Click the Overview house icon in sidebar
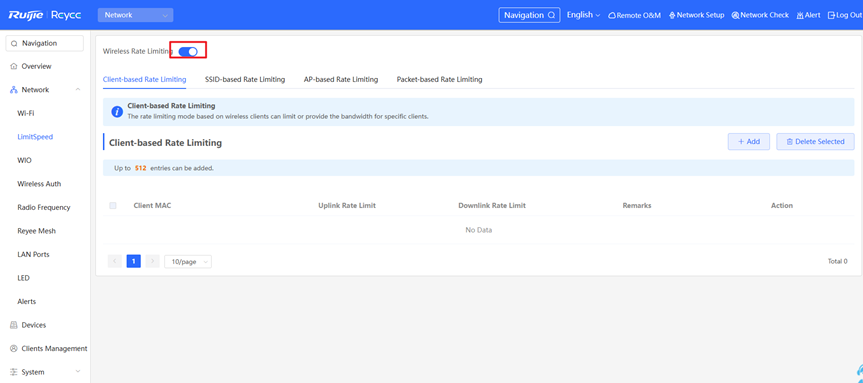The width and height of the screenshot is (863, 383). point(14,67)
